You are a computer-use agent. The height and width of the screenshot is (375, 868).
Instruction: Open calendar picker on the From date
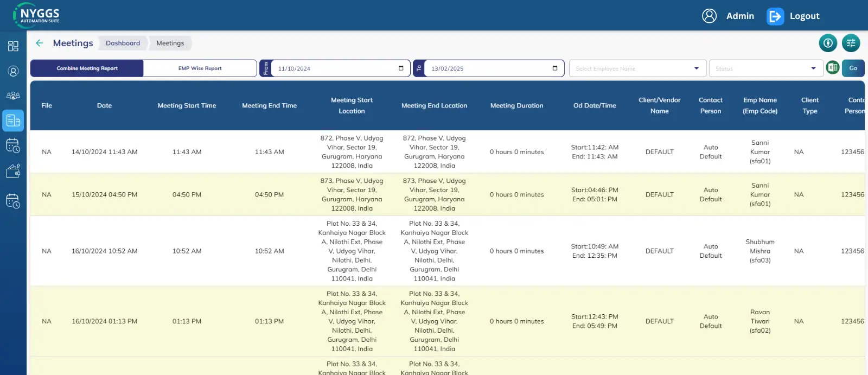click(x=401, y=68)
